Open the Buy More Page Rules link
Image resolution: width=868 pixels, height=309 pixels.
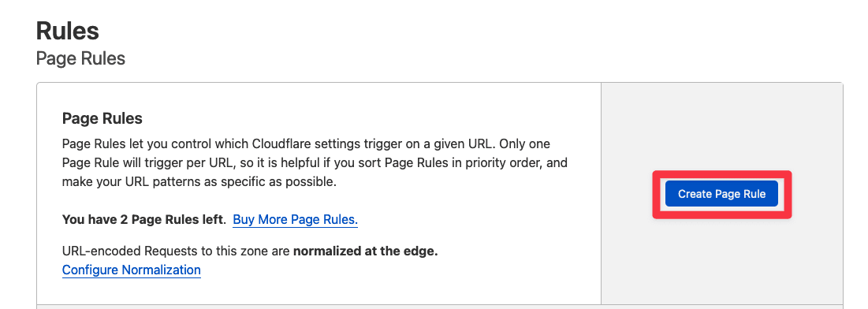click(295, 219)
